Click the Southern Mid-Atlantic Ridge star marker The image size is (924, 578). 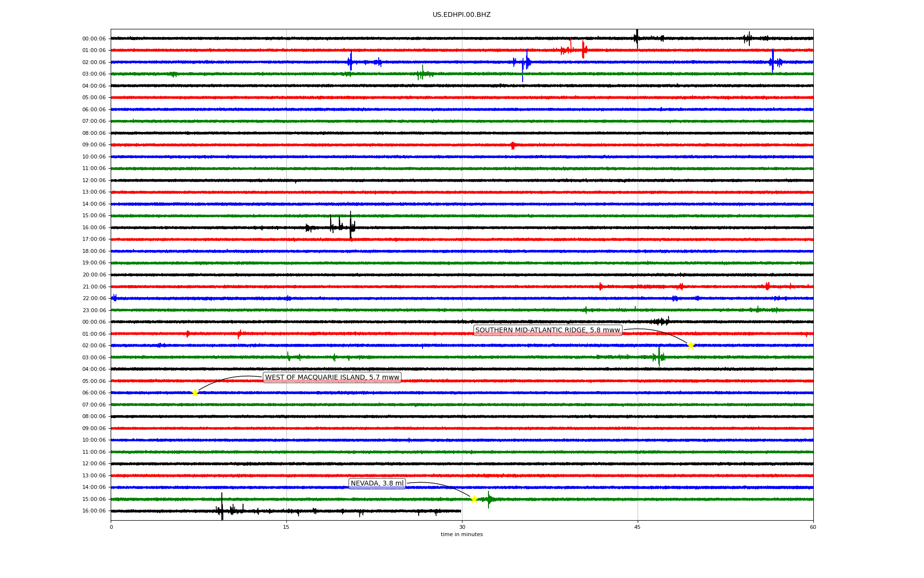coord(691,345)
